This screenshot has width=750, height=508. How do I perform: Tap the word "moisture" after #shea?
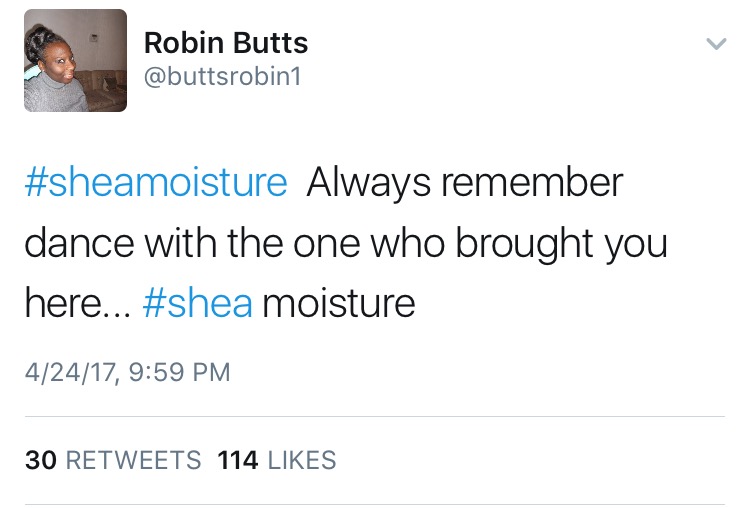(338, 303)
